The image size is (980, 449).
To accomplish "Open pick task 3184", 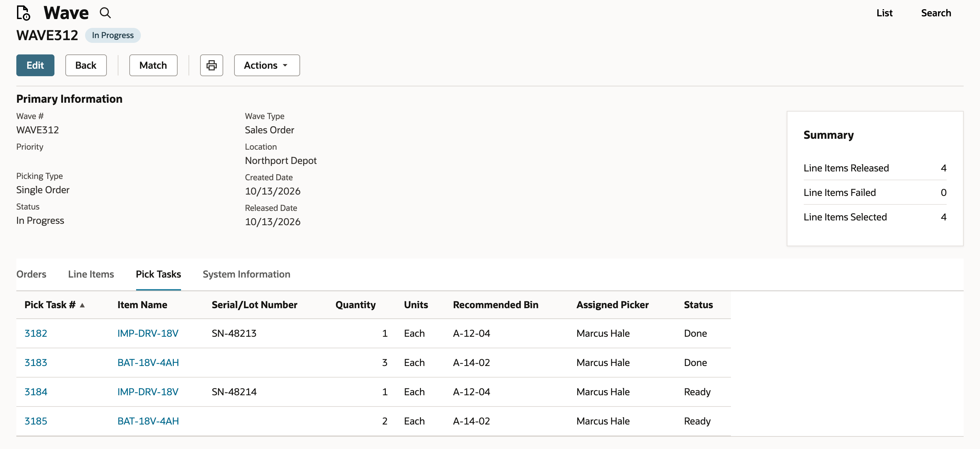I will [36, 392].
